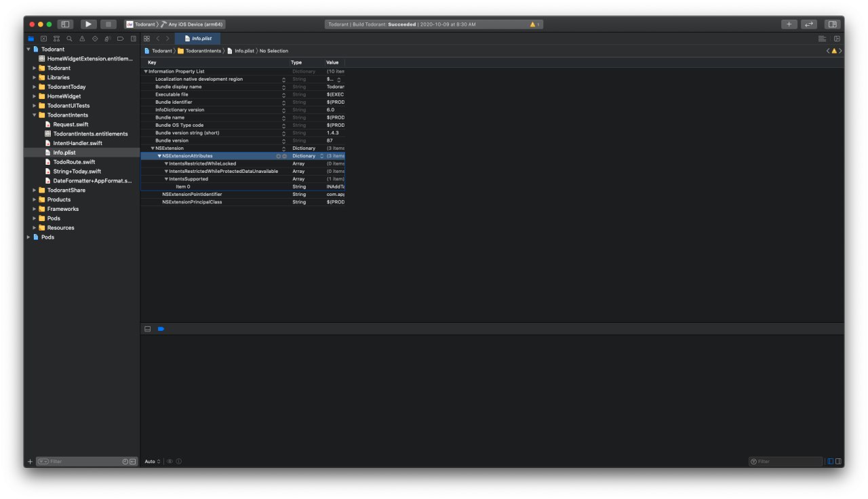This screenshot has height=499, width=868.
Task: Jump to the next issue
Action: tap(840, 51)
